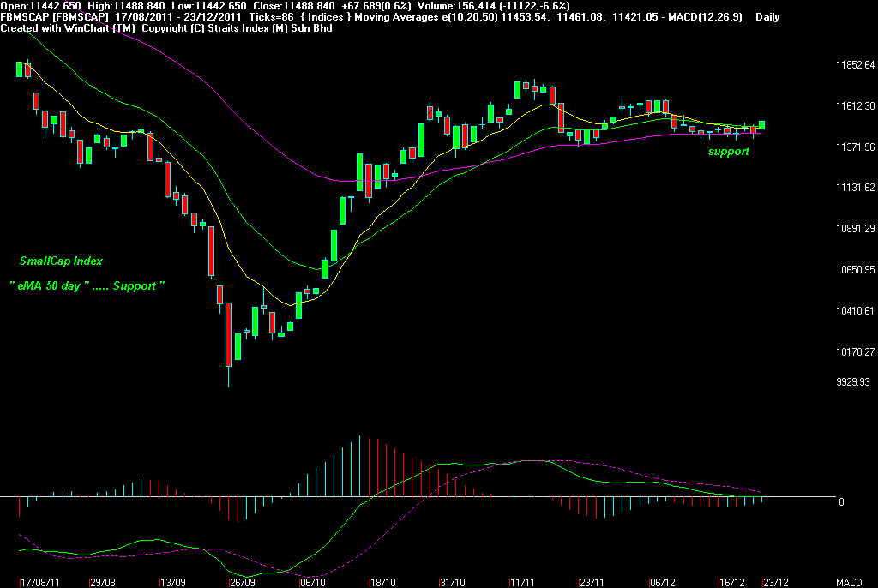Click the Volume:156,414 reading in header
Viewport: 878px width, 588px height.
[456, 6]
